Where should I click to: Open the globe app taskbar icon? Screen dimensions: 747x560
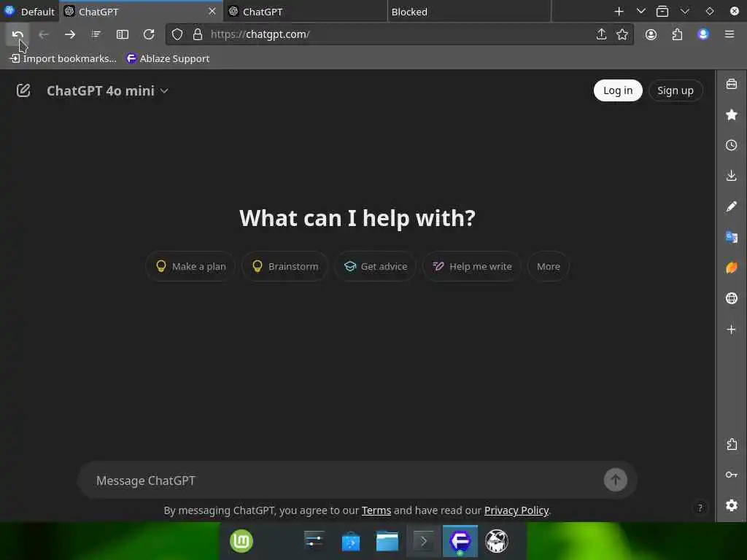pos(496,541)
